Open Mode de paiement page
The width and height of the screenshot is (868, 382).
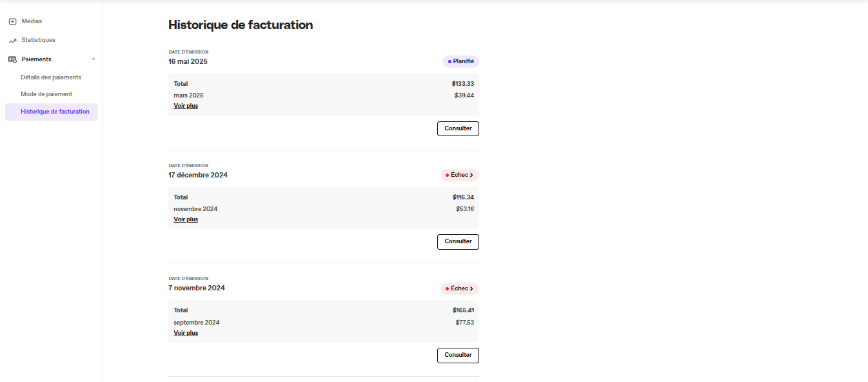coord(46,94)
